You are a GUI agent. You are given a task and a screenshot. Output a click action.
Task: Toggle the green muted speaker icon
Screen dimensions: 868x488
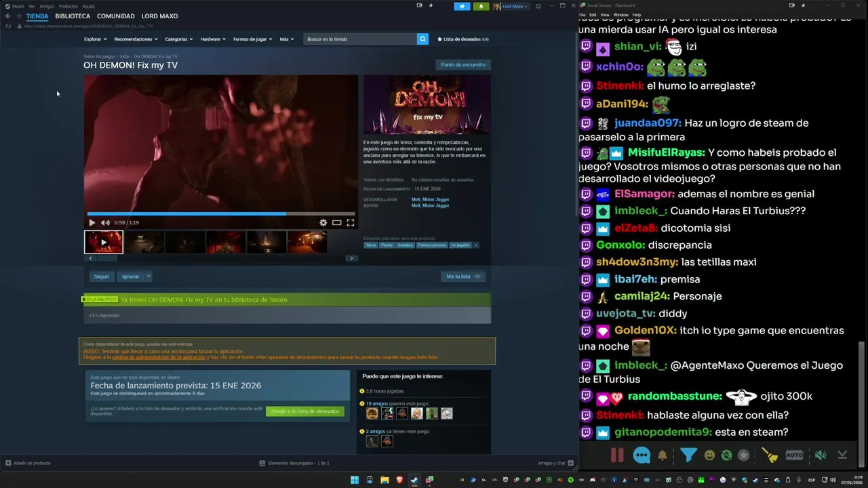coord(820,455)
